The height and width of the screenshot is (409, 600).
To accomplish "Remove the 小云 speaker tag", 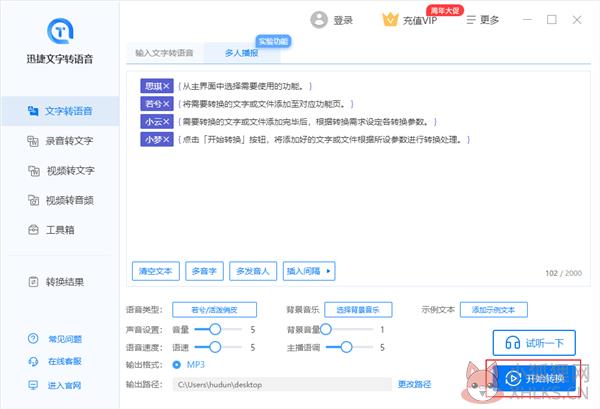I will 166,122.
